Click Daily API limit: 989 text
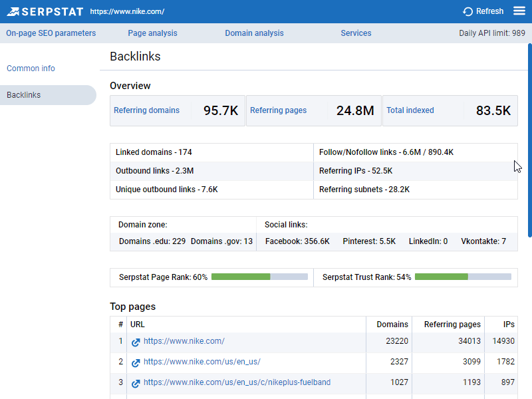 pos(492,33)
